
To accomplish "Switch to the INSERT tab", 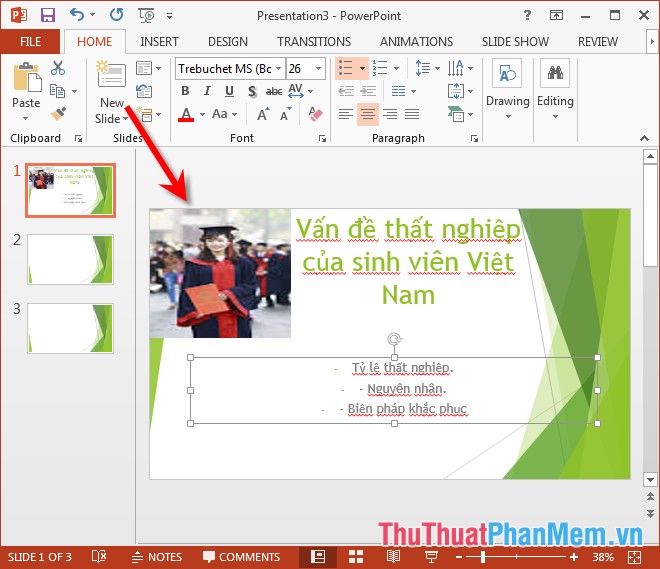I will point(159,42).
